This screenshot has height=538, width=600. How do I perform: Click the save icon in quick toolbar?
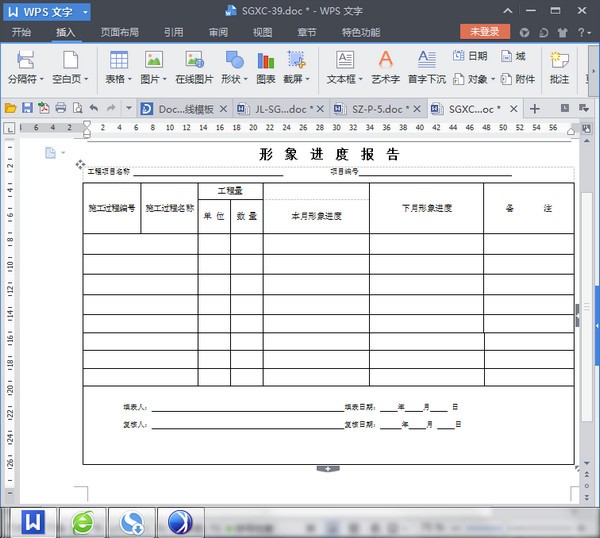27,108
